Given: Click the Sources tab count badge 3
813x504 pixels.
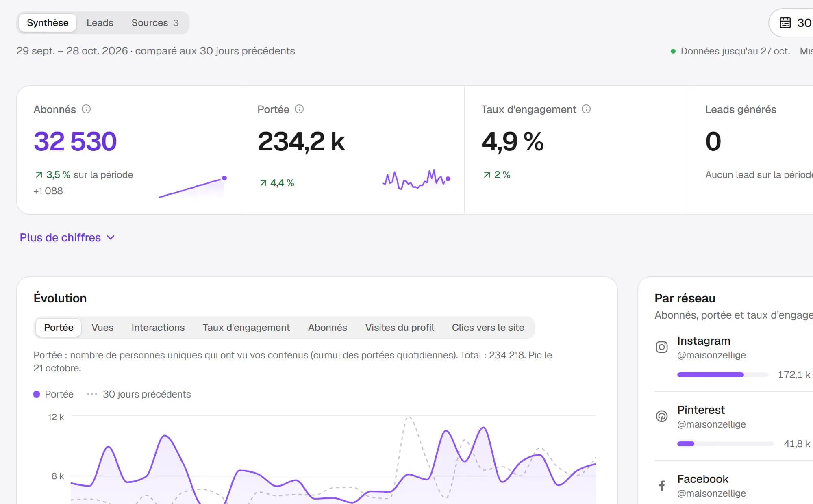Looking at the screenshot, I should [176, 23].
